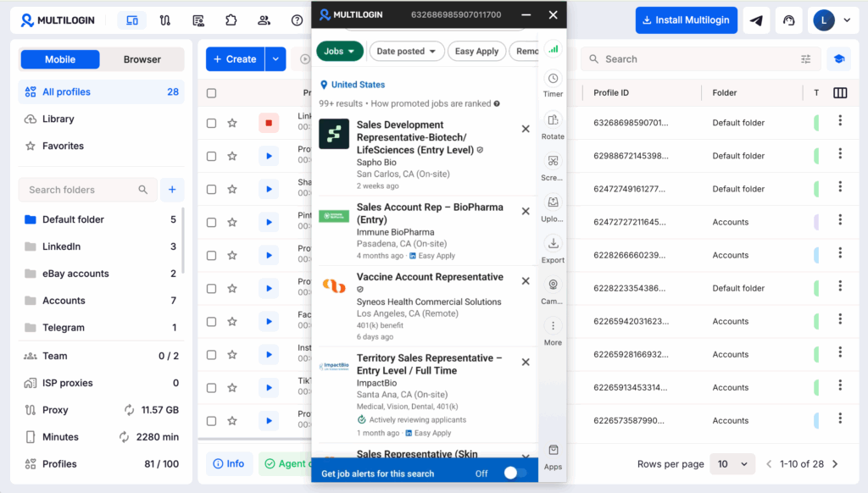
Task: Expand the Create button dropdown arrow
Action: coord(275,59)
